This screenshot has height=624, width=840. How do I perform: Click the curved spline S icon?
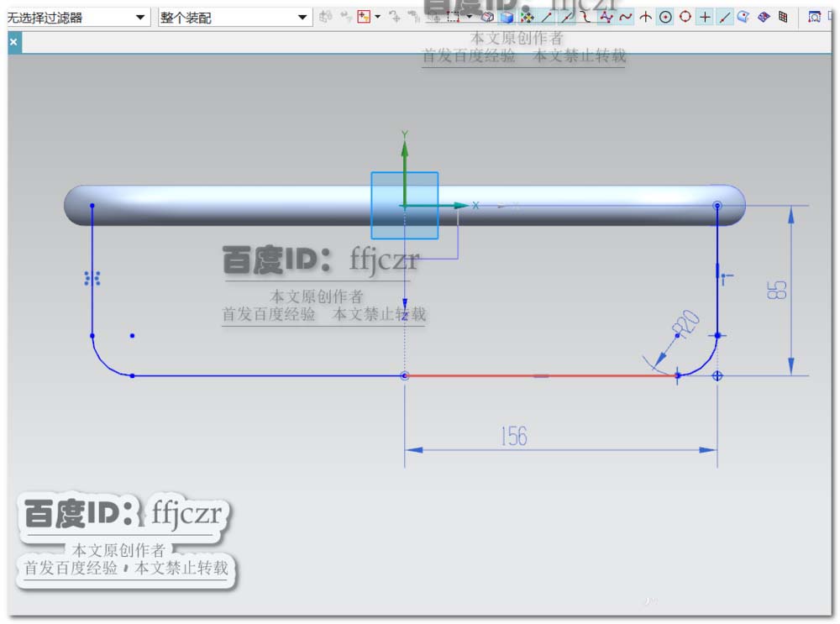point(586,17)
